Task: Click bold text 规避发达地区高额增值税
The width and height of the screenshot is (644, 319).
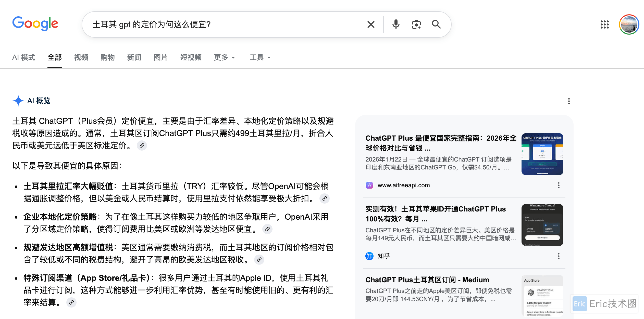Action: coord(68,247)
